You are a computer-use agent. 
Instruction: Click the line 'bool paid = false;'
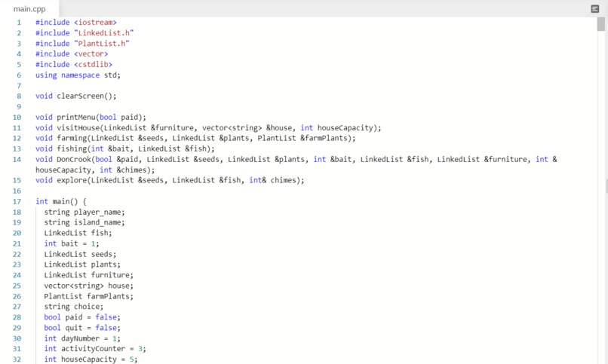82,317
